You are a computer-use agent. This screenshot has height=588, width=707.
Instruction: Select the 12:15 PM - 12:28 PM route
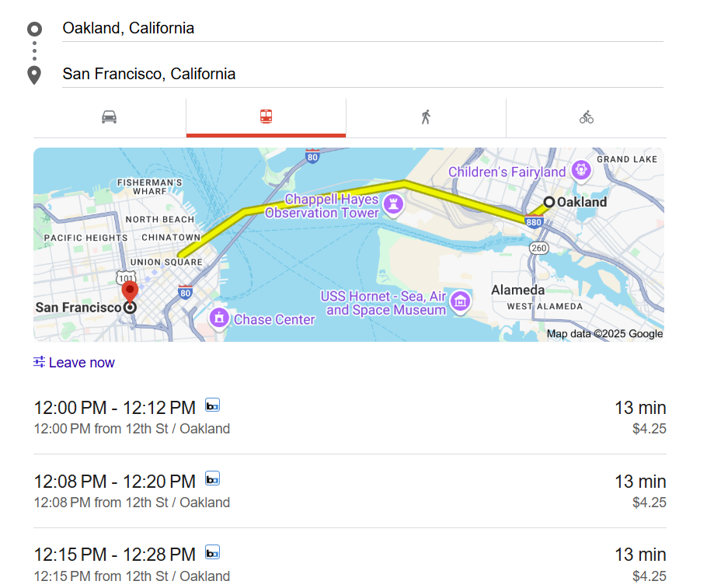[350, 565]
